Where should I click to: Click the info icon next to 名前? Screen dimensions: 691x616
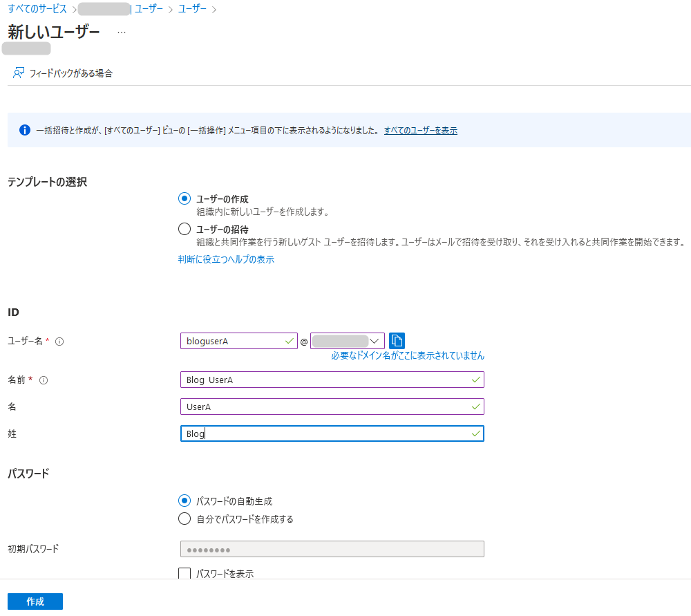click(44, 380)
